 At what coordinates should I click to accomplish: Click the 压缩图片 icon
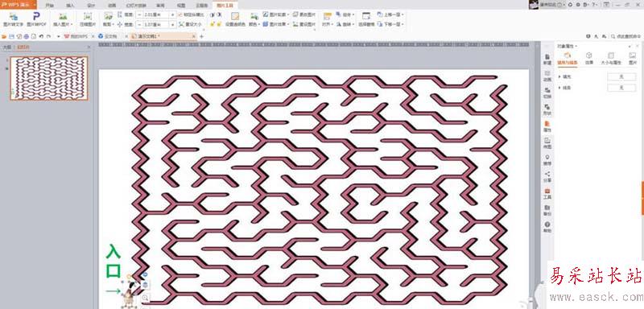(x=88, y=17)
